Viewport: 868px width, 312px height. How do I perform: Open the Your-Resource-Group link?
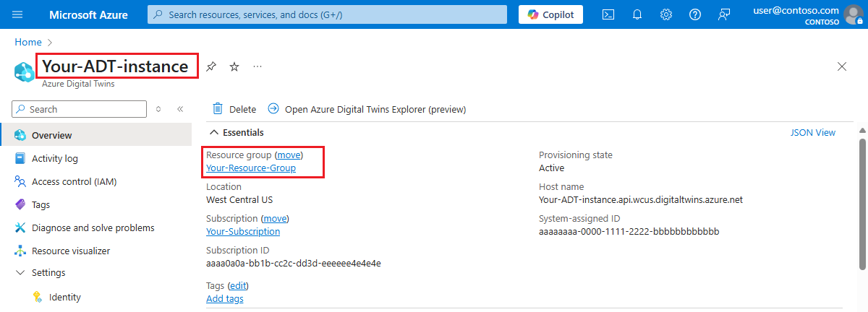251,168
